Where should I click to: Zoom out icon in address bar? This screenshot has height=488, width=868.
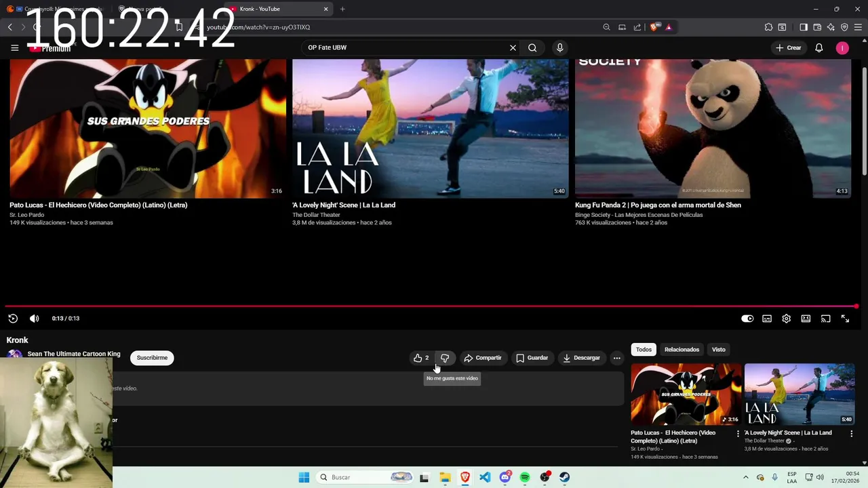[606, 27]
